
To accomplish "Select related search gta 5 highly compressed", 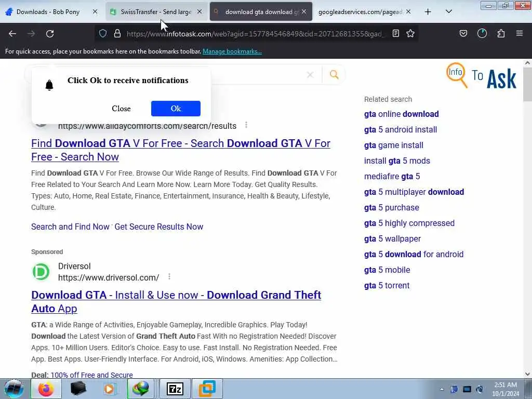I will pos(409,223).
